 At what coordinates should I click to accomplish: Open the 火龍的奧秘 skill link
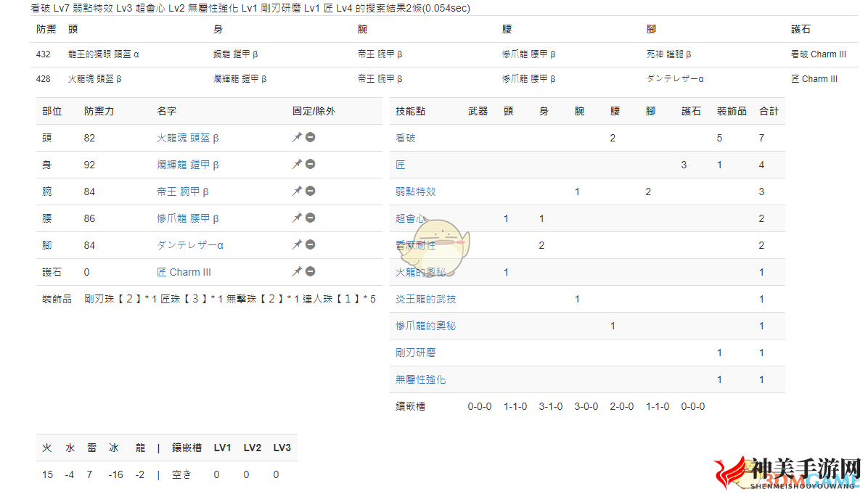[x=421, y=272]
